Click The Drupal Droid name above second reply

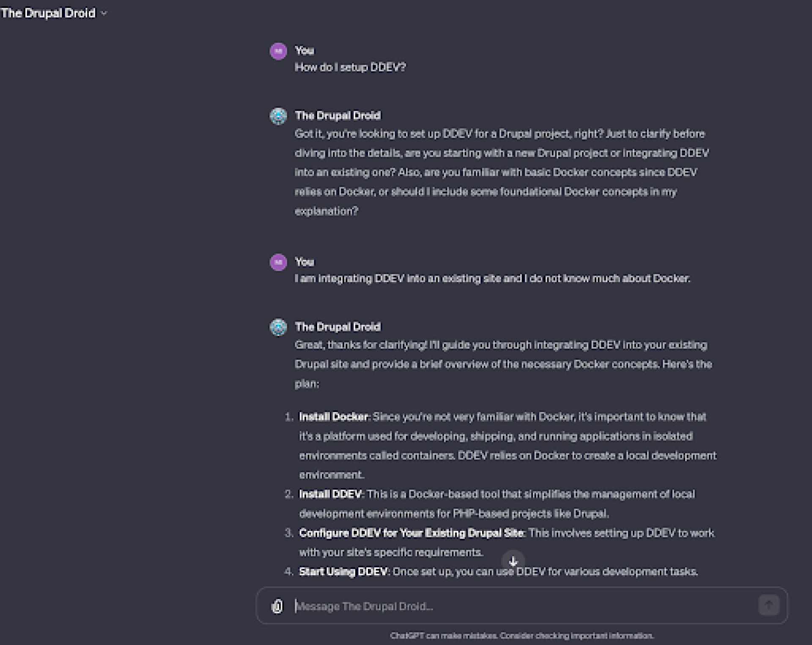pos(338,327)
